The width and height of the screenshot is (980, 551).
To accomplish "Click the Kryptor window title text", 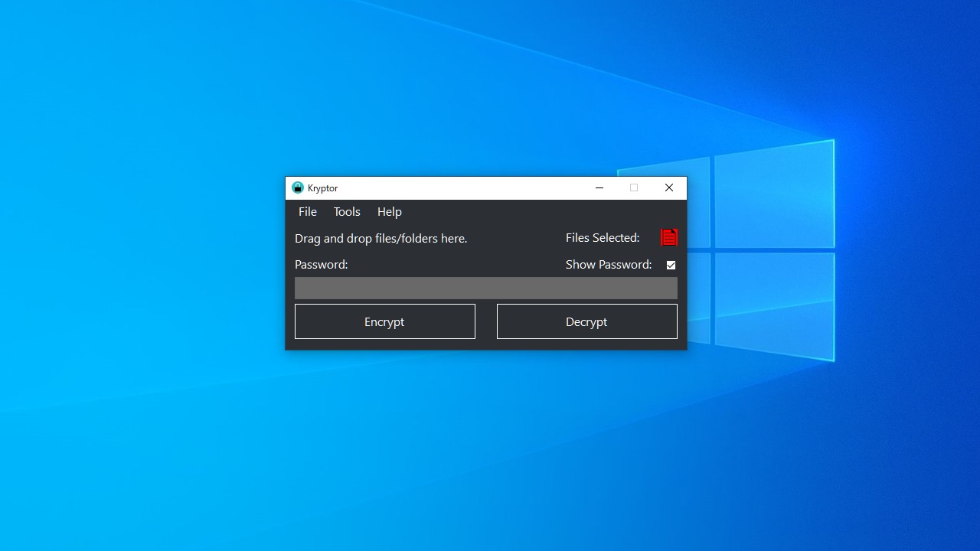I will [x=322, y=188].
